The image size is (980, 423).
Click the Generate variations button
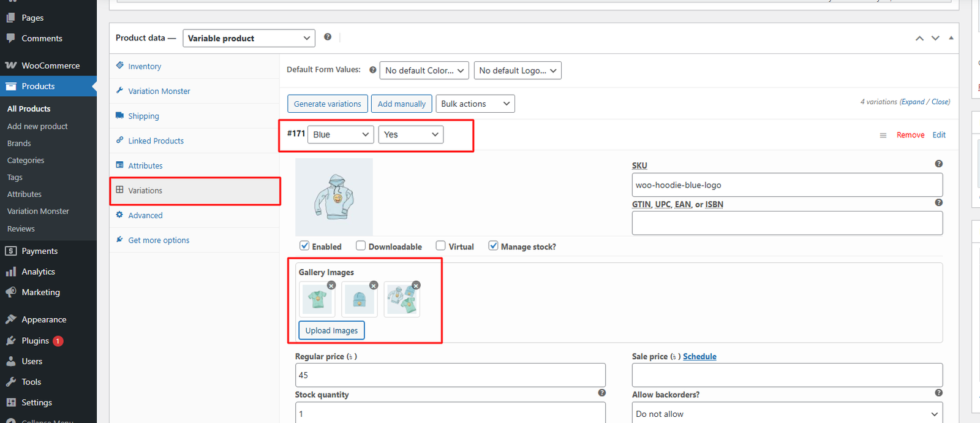[327, 104]
